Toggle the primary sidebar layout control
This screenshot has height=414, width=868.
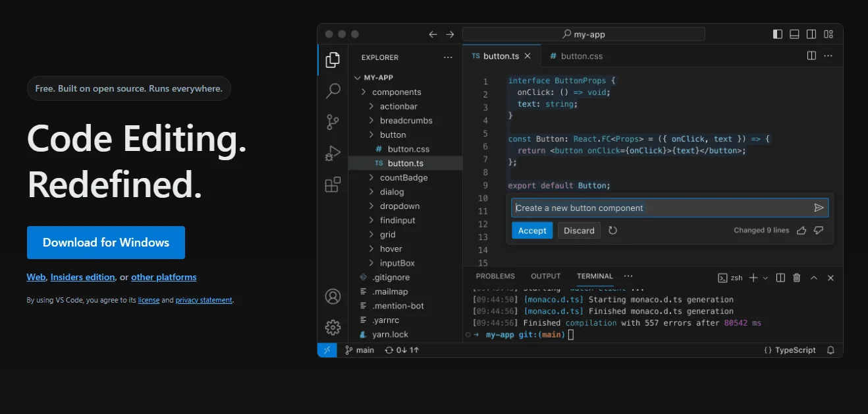[777, 34]
